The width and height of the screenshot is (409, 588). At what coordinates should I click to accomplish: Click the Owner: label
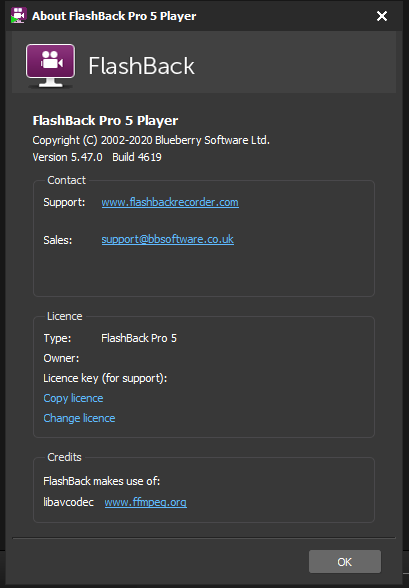(61, 358)
